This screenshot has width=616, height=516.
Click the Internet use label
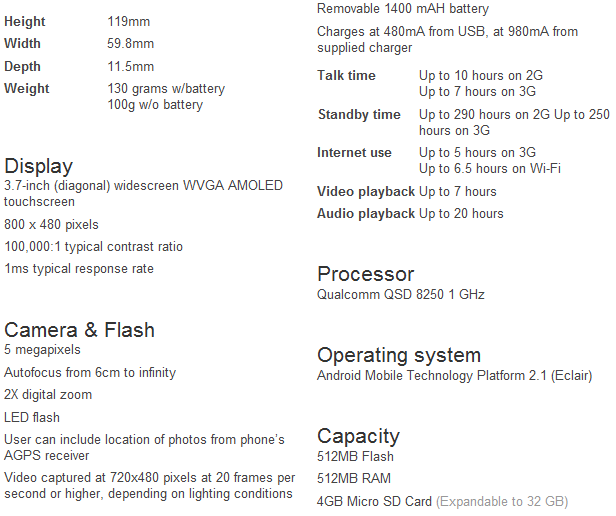click(354, 152)
